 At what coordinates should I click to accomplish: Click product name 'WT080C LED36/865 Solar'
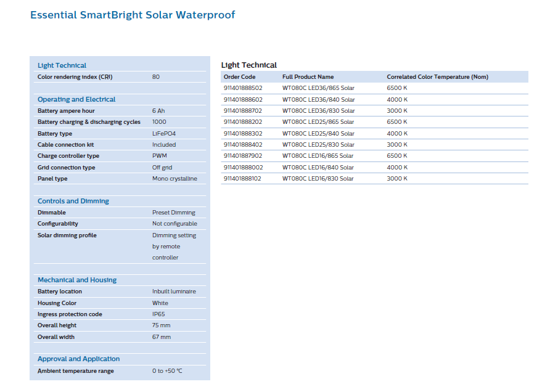click(x=319, y=88)
